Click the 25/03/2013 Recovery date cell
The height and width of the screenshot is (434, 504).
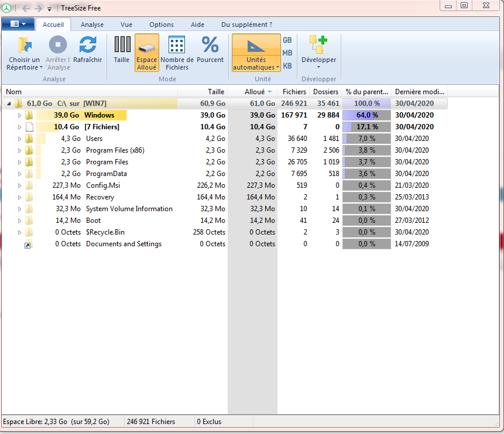pos(412,197)
